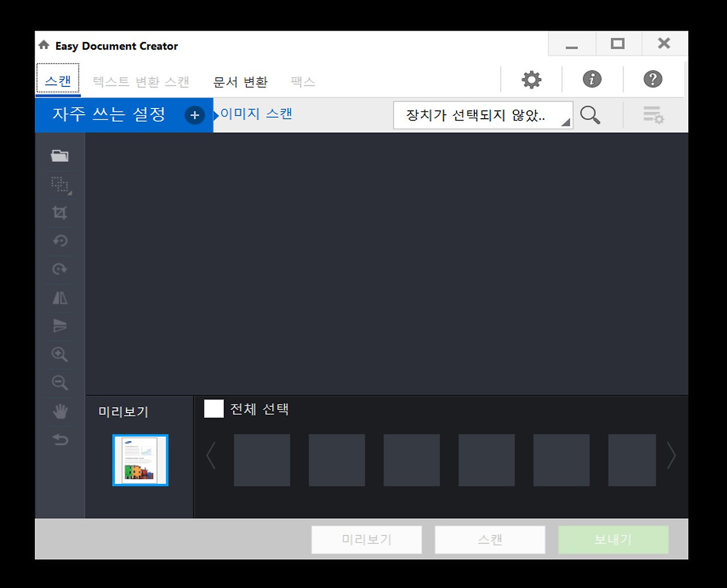Select the Zoom In tool
Viewport: 727px width, 588px height.
[60, 354]
